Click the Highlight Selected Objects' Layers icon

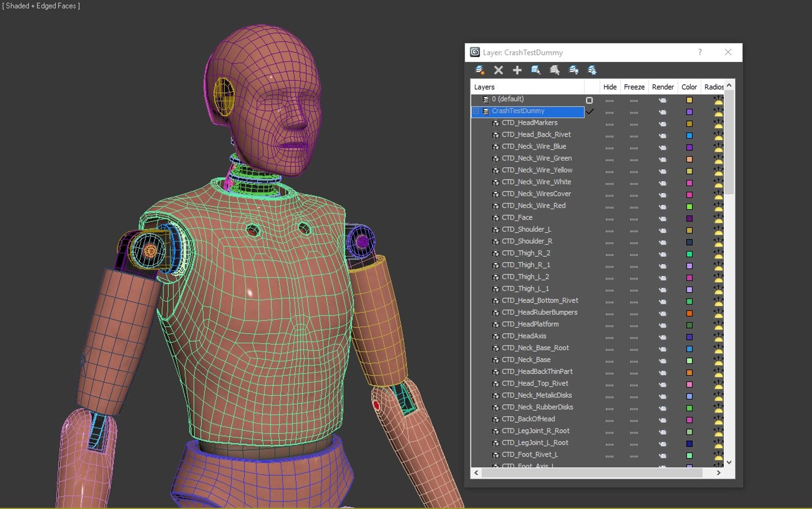(x=555, y=70)
